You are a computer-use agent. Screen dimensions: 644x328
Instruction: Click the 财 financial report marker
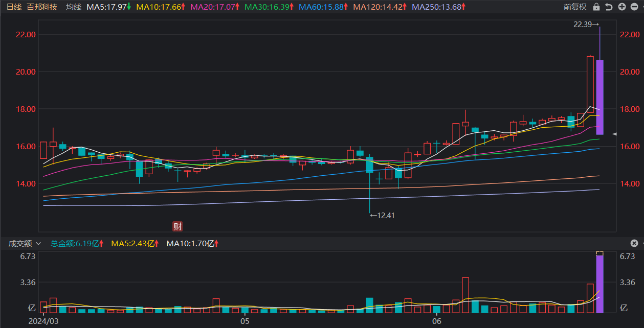click(x=177, y=227)
